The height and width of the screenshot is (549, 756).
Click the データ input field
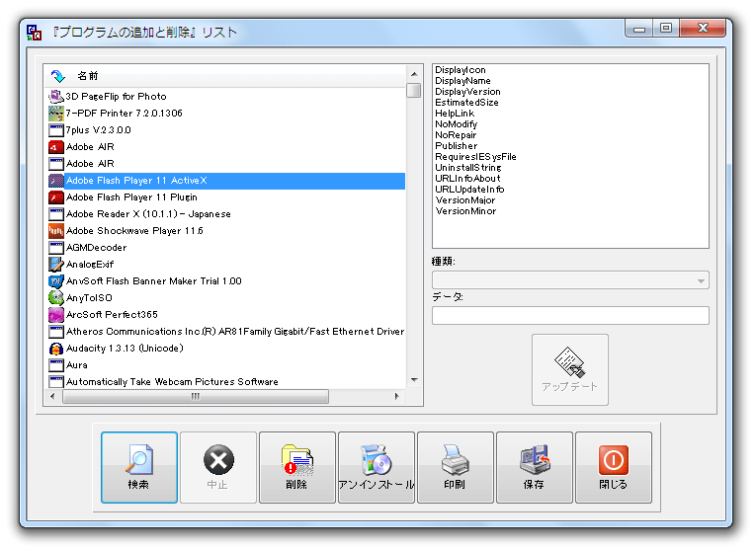(x=570, y=315)
